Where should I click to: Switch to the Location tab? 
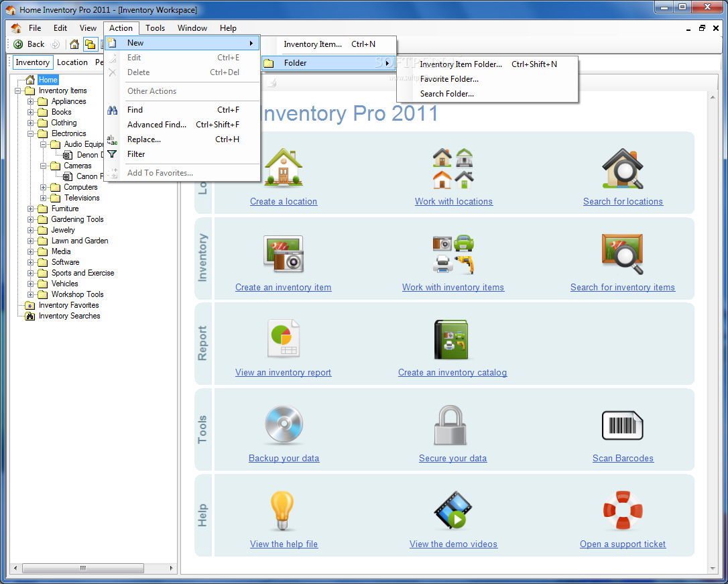72,62
